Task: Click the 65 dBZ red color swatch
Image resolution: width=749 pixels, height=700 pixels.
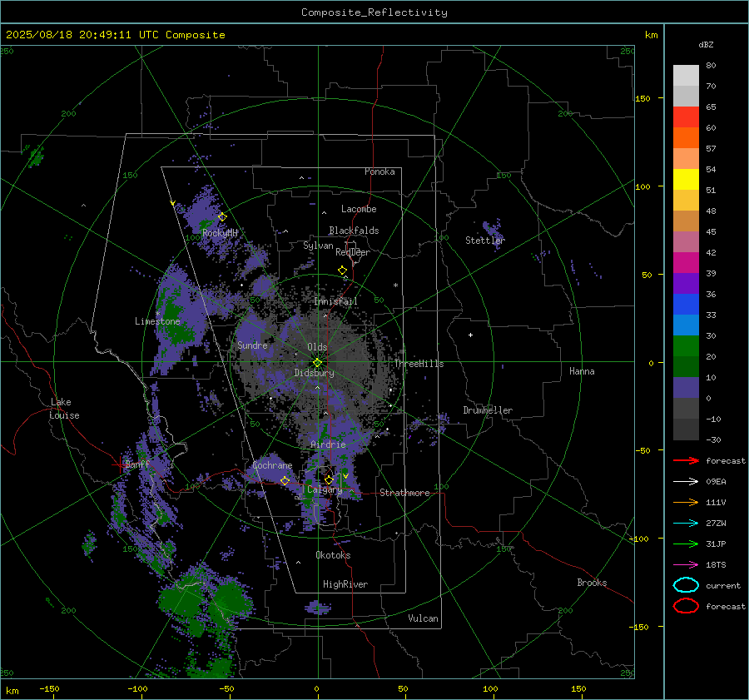Action: 686,117
